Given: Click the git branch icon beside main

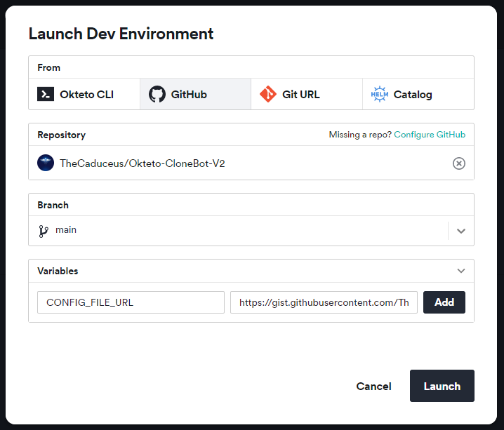Looking at the screenshot, I should click(44, 231).
